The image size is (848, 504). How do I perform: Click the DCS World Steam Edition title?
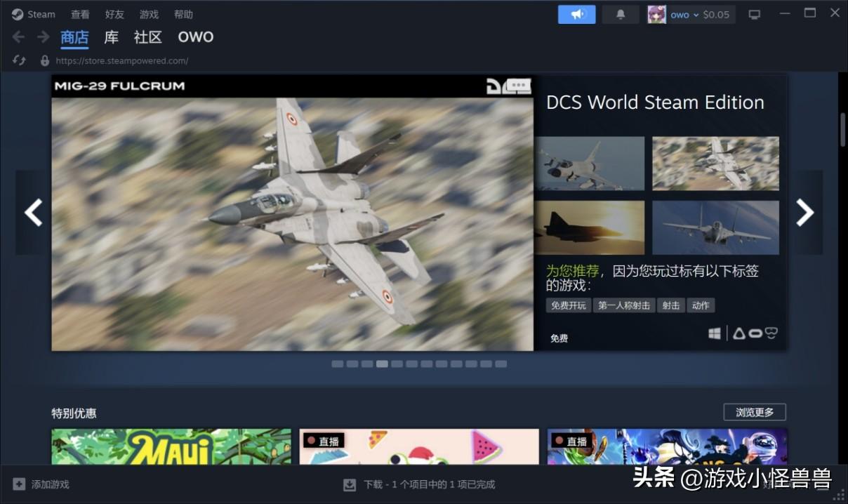(x=655, y=102)
